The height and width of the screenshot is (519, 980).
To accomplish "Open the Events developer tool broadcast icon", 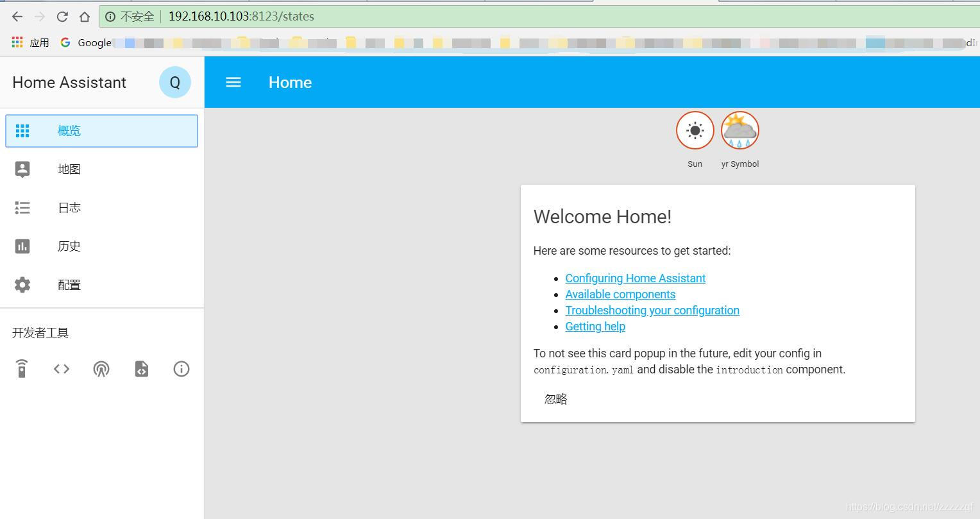I will point(101,369).
